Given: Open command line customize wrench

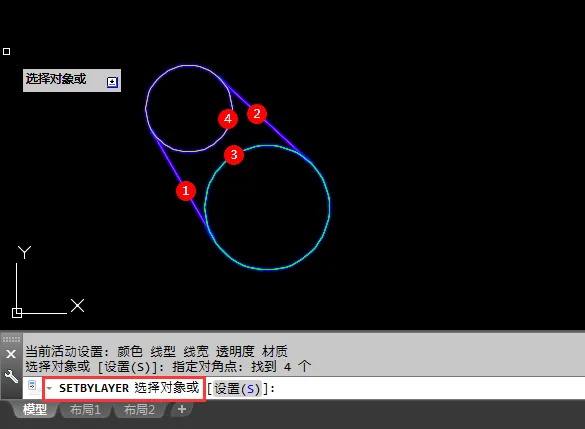Looking at the screenshot, I should [x=11, y=376].
